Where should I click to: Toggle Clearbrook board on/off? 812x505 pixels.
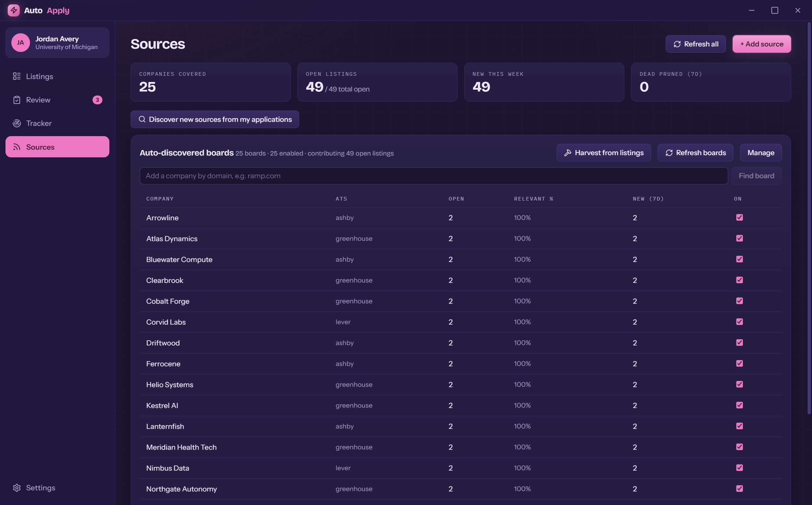pyautogui.click(x=739, y=280)
